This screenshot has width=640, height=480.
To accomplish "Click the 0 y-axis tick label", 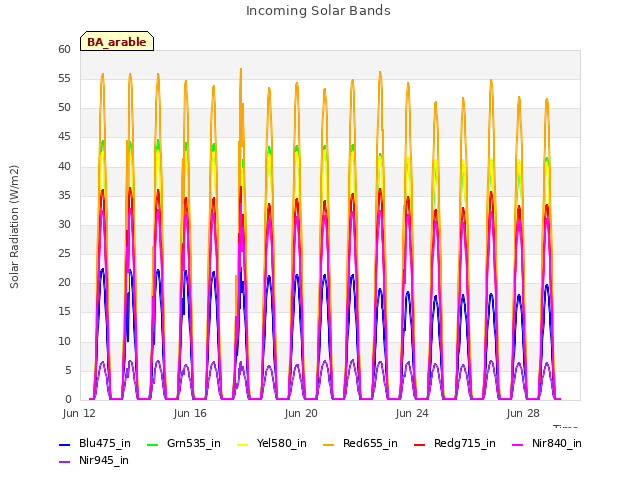I will click(x=68, y=399).
